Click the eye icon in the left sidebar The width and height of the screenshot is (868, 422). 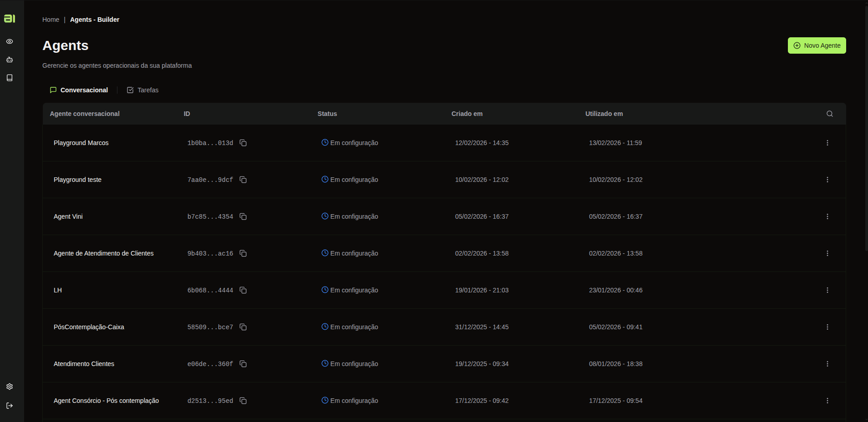(10, 41)
